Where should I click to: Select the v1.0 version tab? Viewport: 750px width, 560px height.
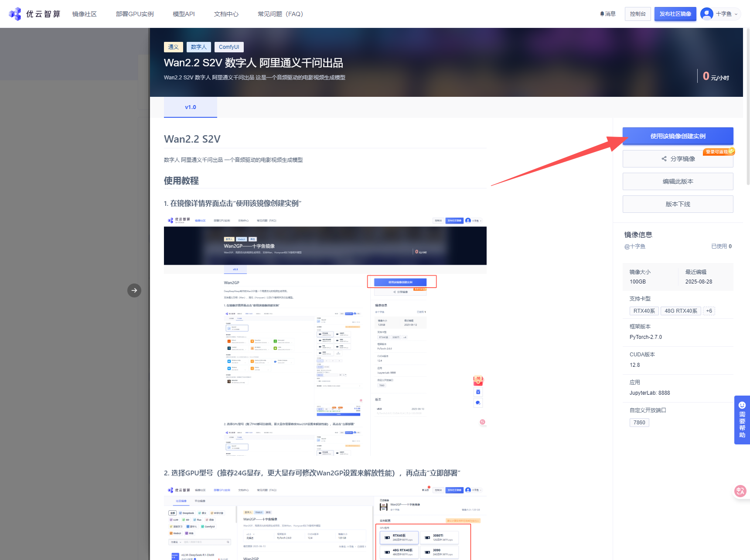coord(191,107)
